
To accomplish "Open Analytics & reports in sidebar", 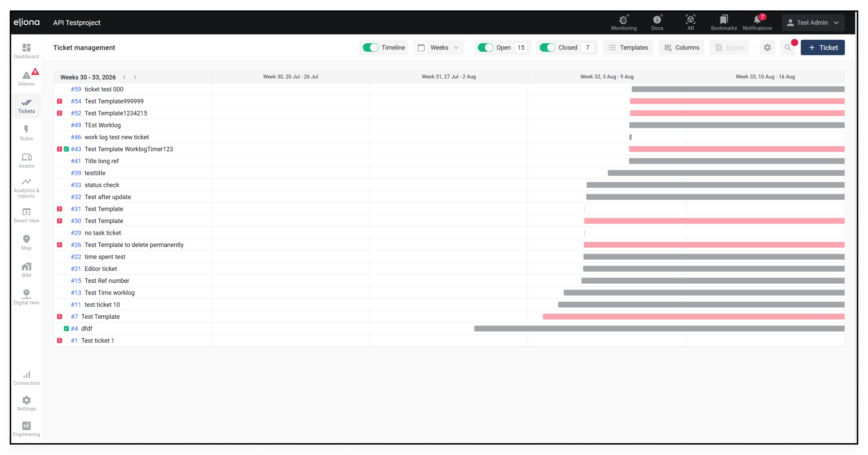I will pos(26,188).
